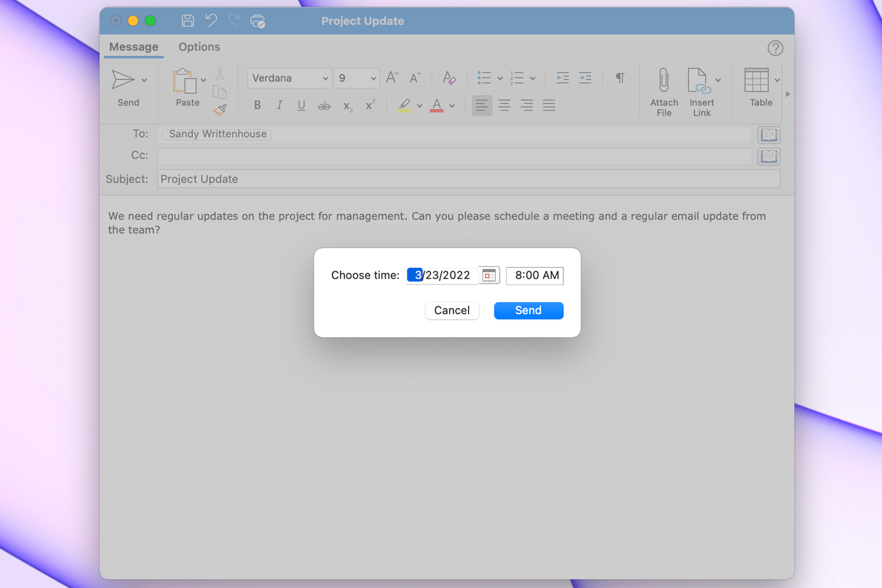Open the Help question mark
Image resolution: width=882 pixels, height=588 pixels.
(x=776, y=48)
